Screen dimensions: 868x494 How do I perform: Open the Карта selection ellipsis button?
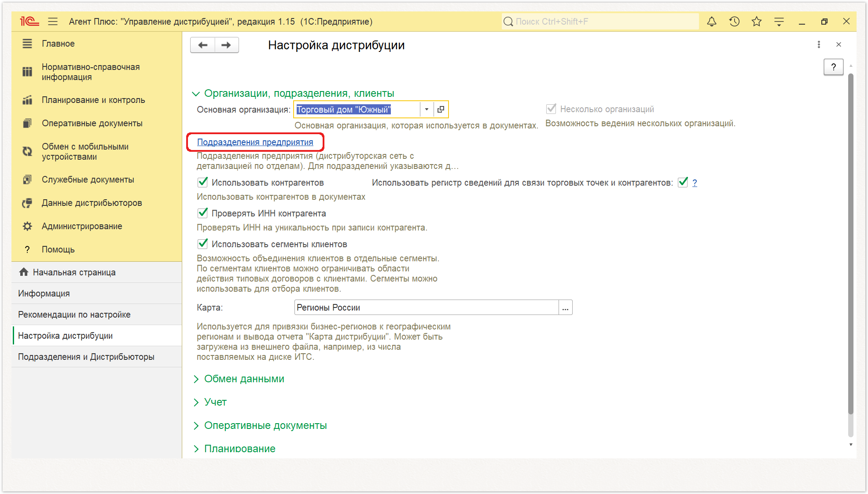click(x=565, y=307)
